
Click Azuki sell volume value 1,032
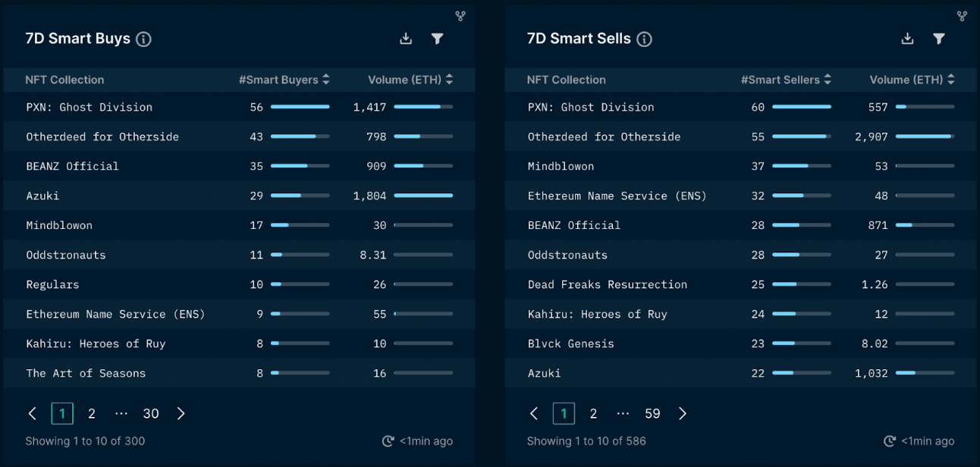click(871, 373)
